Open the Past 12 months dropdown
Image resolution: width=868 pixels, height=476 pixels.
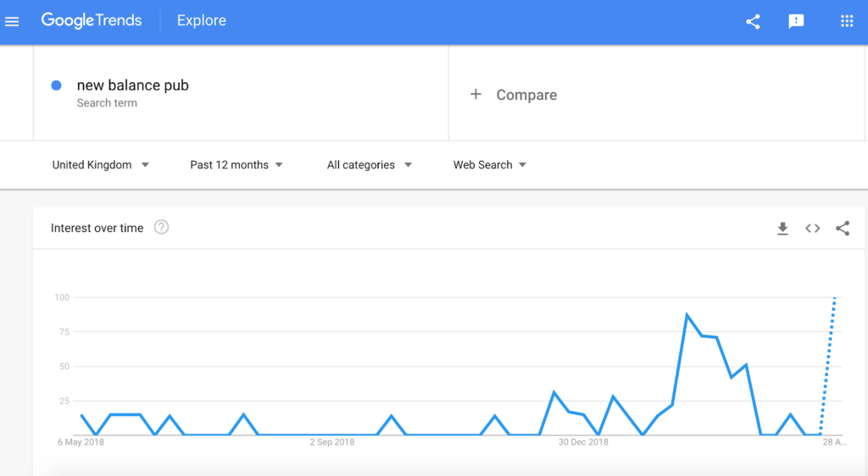[x=236, y=165]
